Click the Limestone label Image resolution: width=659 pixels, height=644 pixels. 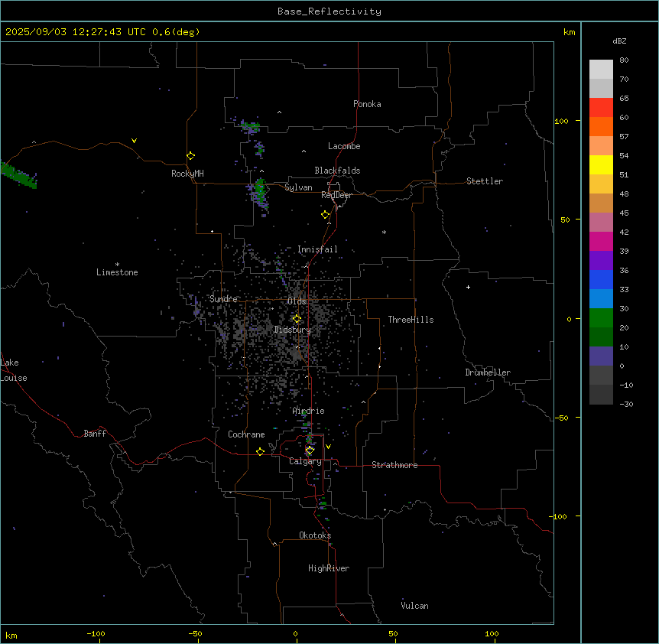tap(117, 272)
